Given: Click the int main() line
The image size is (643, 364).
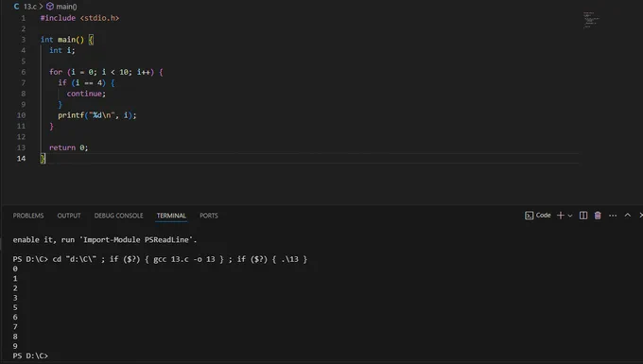Looking at the screenshot, I should pyautogui.click(x=67, y=40).
